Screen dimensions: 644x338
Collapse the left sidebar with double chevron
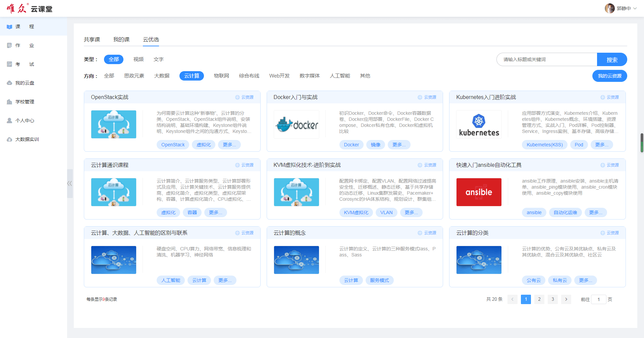pyautogui.click(x=70, y=183)
